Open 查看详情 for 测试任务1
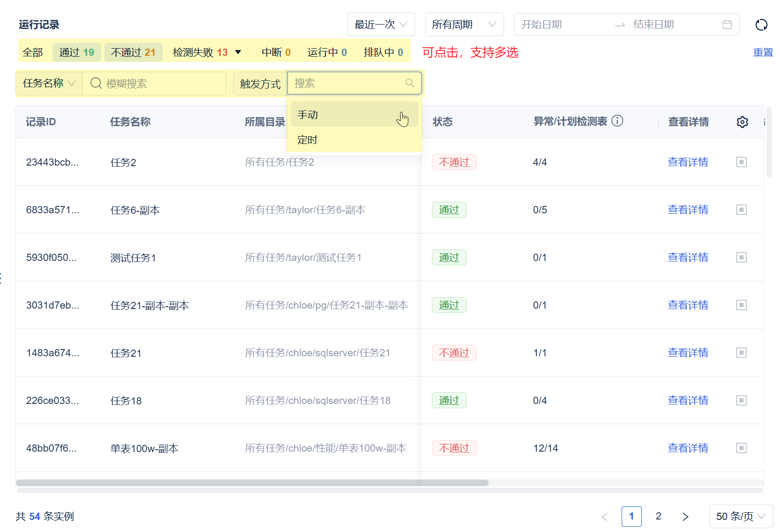The width and height of the screenshot is (780, 532). (688, 258)
